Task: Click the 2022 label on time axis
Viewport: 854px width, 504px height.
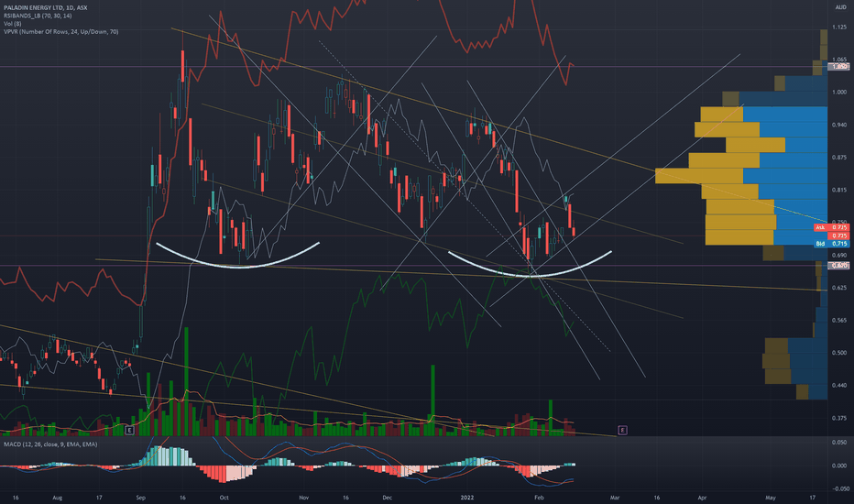Action: [467, 498]
